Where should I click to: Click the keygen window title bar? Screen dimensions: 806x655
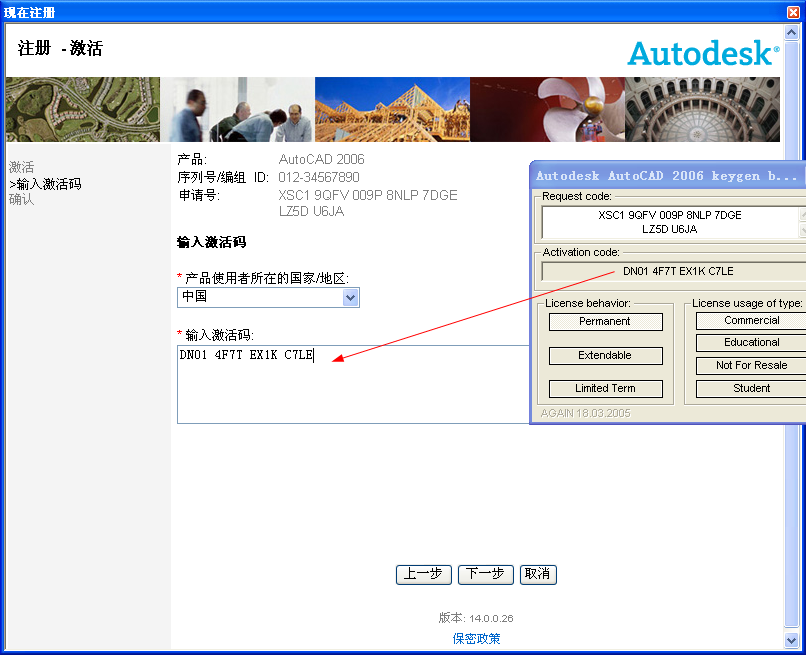pyautogui.click(x=668, y=176)
